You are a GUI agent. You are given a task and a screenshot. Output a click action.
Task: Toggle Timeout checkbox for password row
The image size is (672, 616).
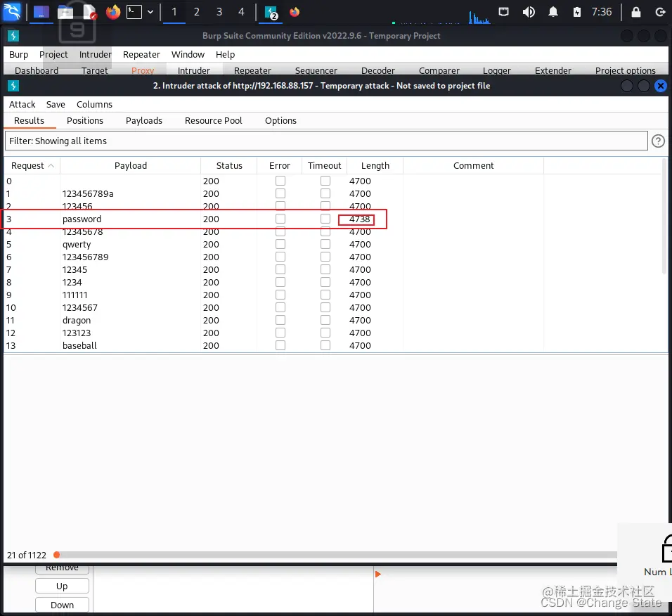[x=325, y=219]
